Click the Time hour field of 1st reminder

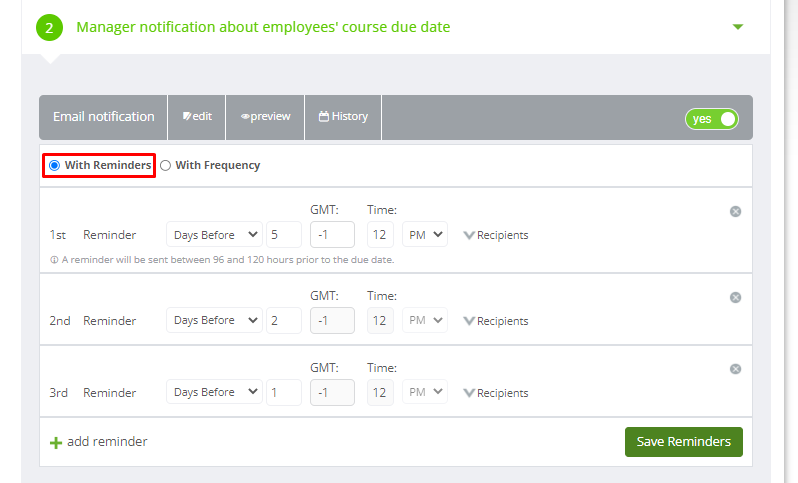[380, 235]
